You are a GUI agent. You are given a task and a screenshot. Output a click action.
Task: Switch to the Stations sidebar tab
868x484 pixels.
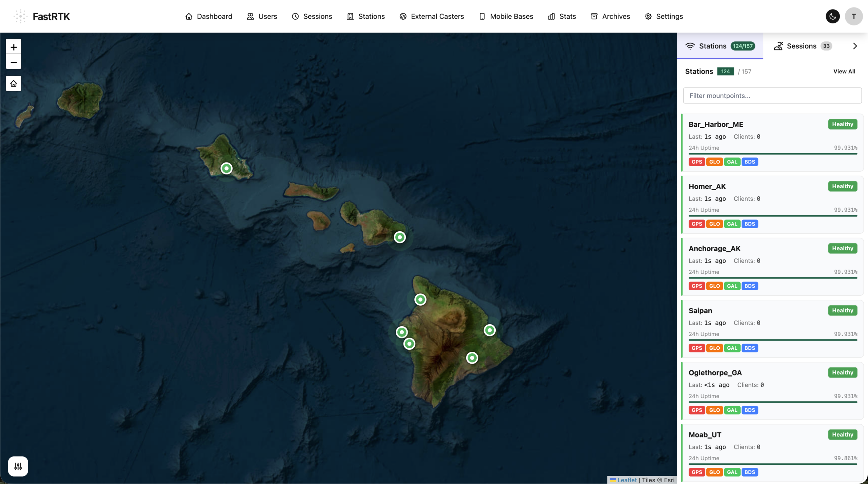pyautogui.click(x=720, y=46)
